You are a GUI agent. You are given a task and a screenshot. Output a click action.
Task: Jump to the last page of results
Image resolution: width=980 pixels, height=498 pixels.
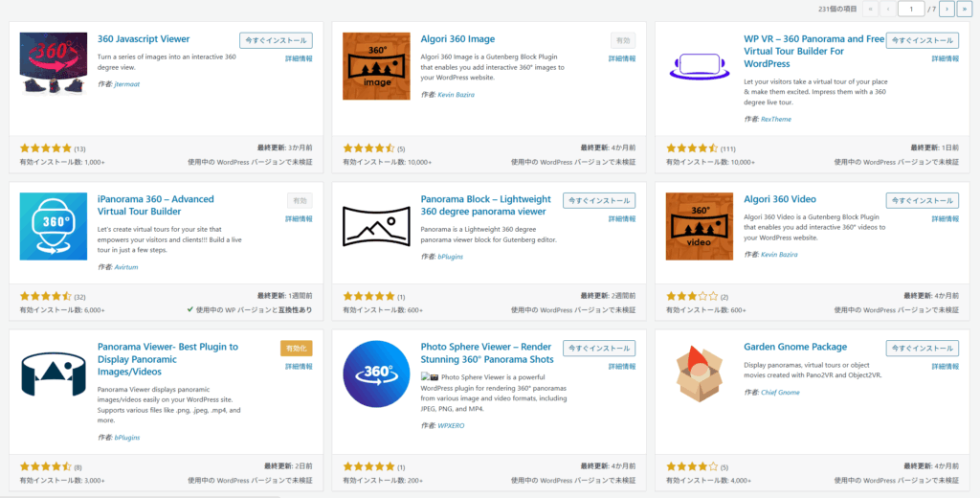964,9
